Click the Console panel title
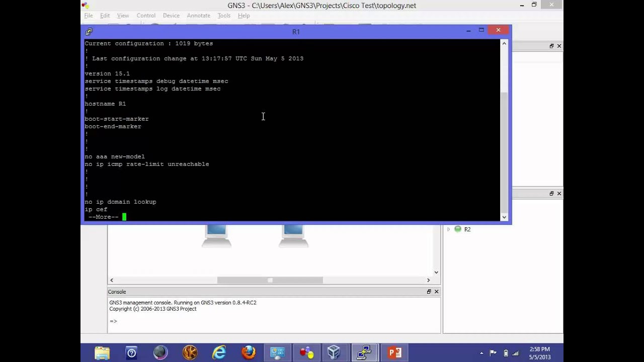The image size is (644, 362). [117, 292]
